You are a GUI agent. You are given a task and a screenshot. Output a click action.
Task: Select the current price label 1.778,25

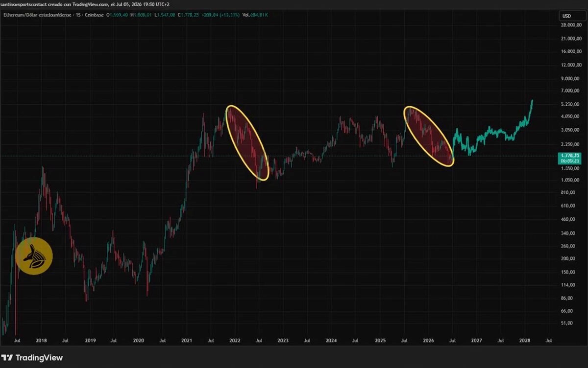pyautogui.click(x=570, y=155)
